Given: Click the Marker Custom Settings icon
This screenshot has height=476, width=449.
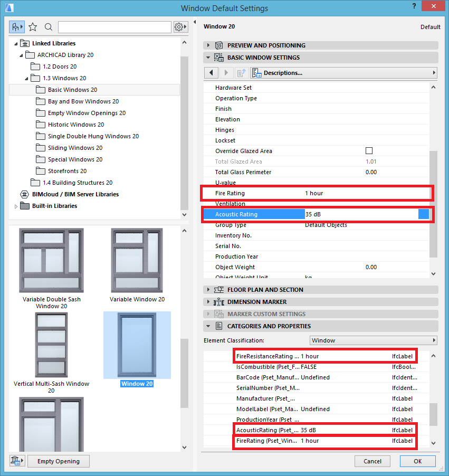Looking at the screenshot, I should click(219, 314).
